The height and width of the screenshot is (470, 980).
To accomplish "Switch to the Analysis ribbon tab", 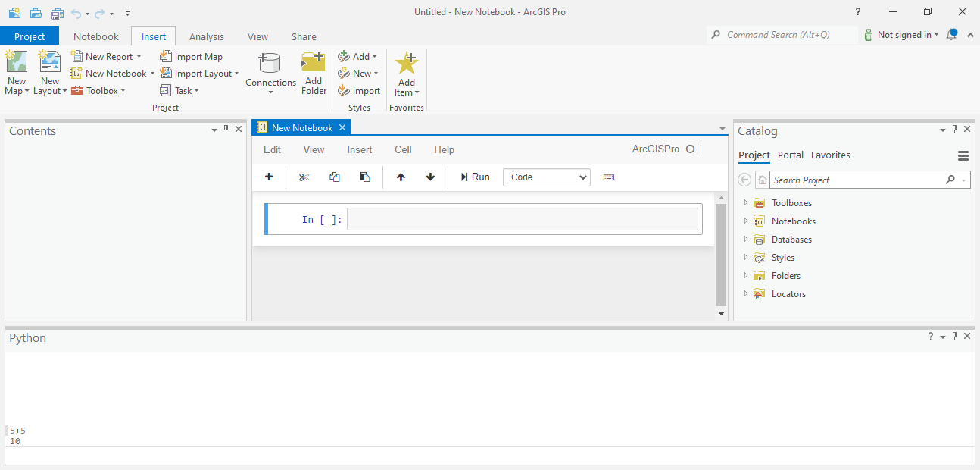I will [x=206, y=36].
